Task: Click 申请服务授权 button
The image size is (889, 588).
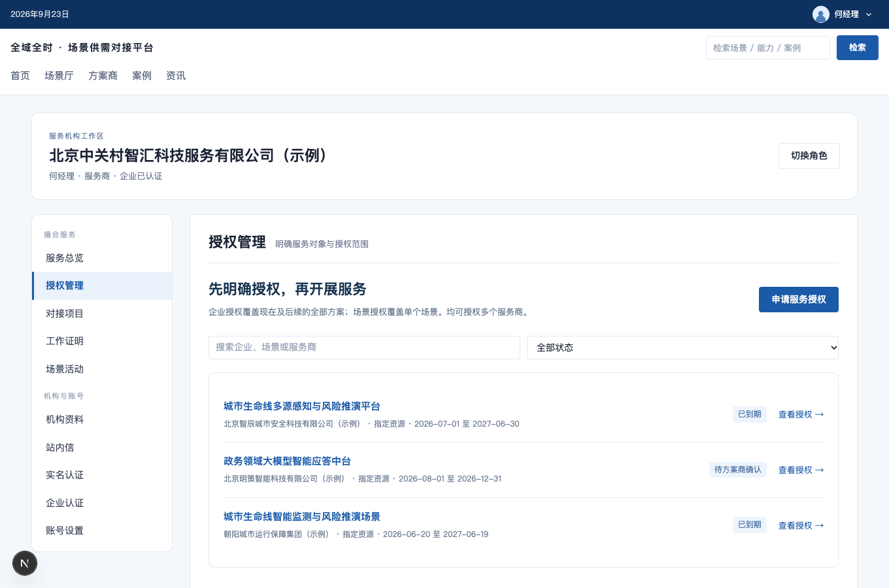Action: tap(798, 299)
